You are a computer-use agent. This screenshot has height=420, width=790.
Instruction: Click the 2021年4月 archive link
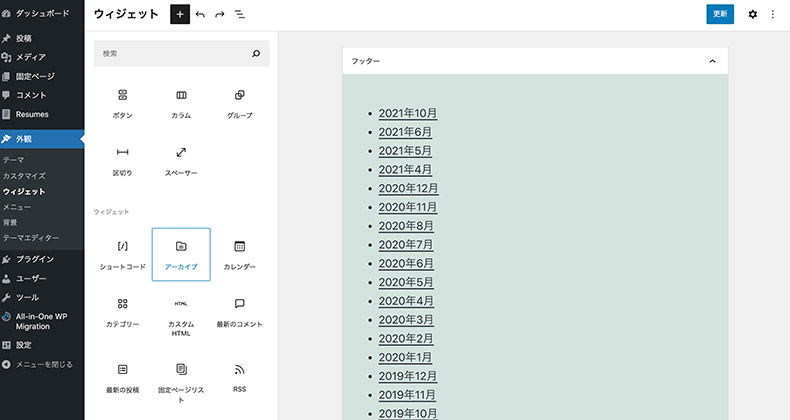point(405,170)
